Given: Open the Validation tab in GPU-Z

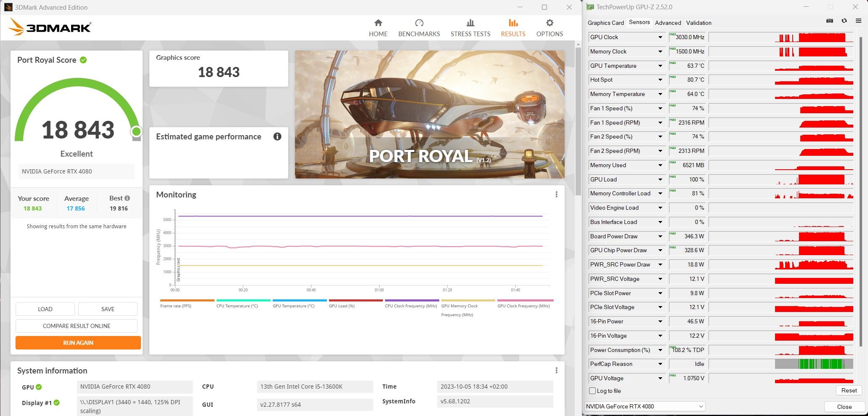Looking at the screenshot, I should click(x=698, y=23).
